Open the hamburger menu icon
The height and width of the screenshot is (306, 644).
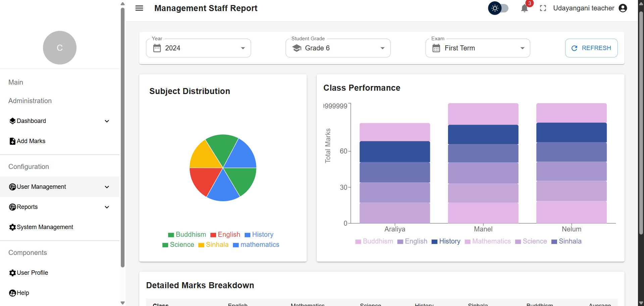coord(139,8)
